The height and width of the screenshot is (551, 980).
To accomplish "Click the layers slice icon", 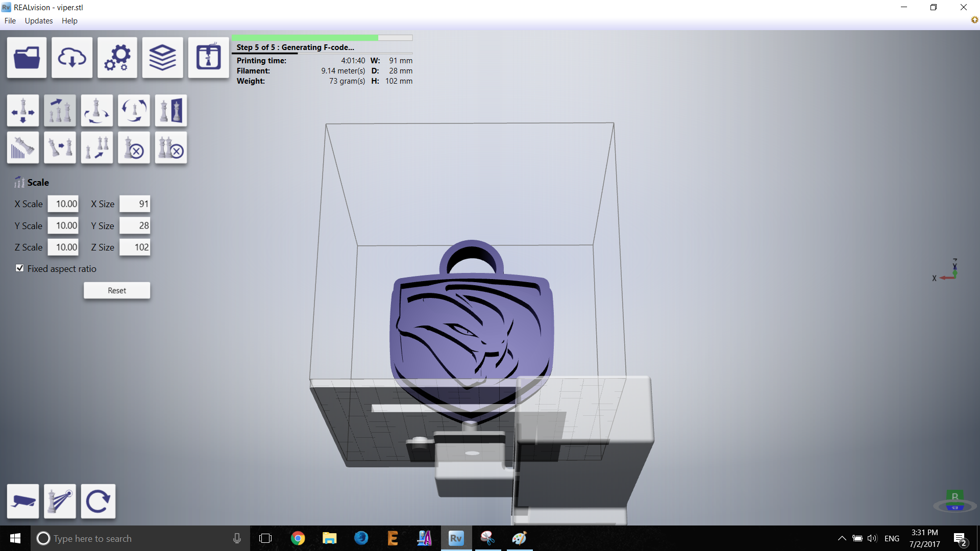I will click(x=162, y=57).
